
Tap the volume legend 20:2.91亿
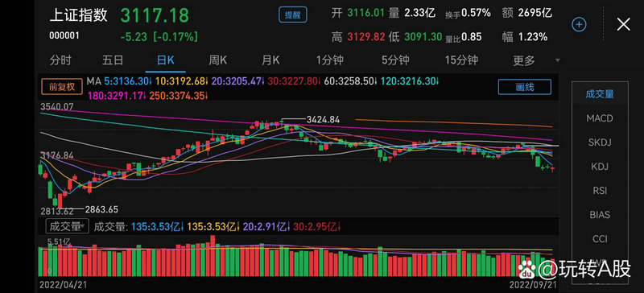[266, 226]
